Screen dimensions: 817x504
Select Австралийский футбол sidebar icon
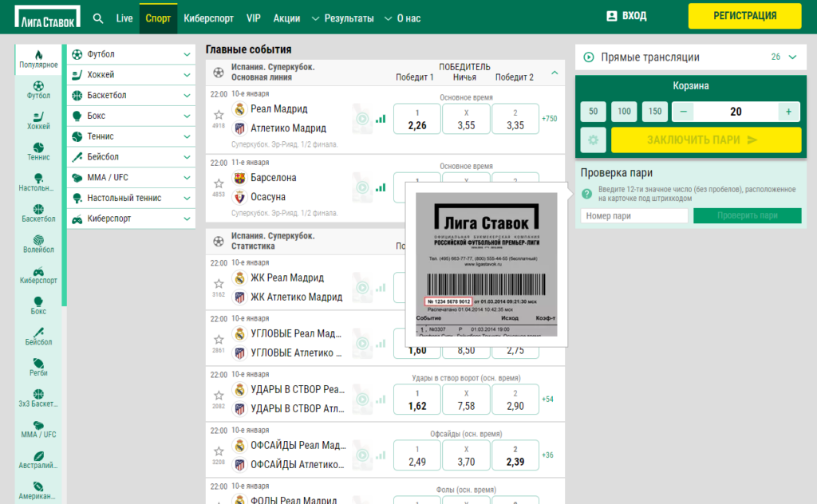(38, 459)
